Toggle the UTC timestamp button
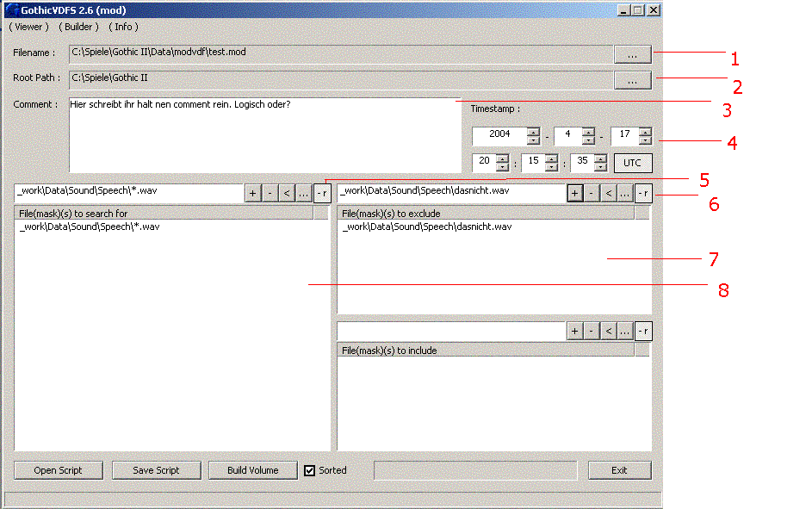The height and width of the screenshot is (509, 812). click(632, 163)
